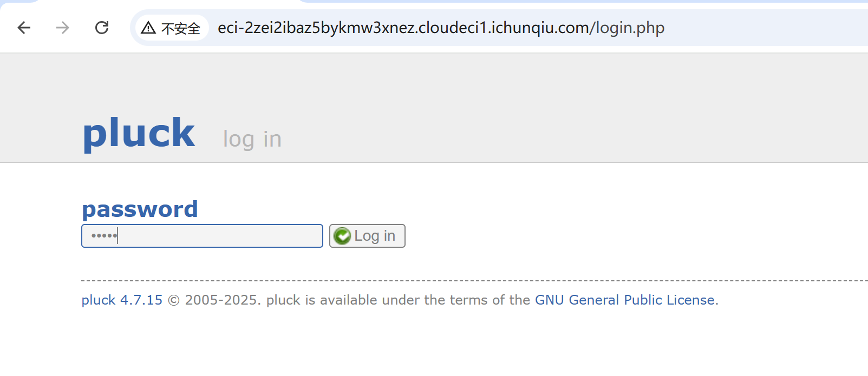Open the not-secure warning triangle icon
The image size is (868, 376).
[148, 28]
